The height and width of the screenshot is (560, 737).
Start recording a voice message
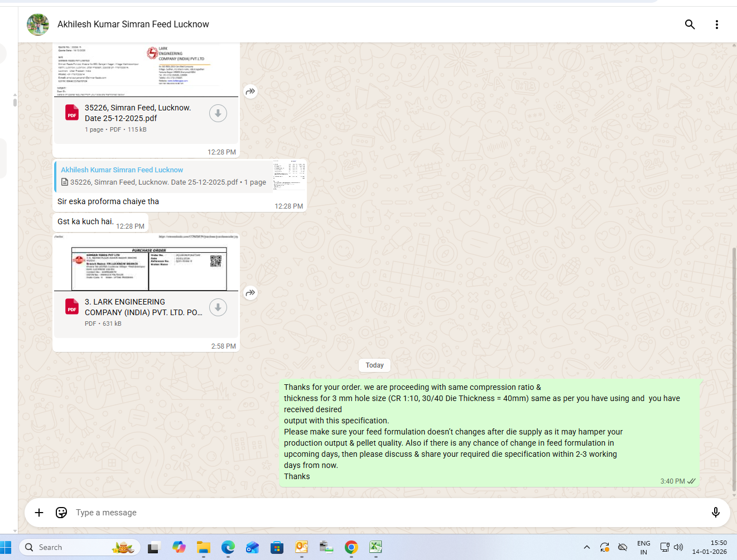(715, 513)
